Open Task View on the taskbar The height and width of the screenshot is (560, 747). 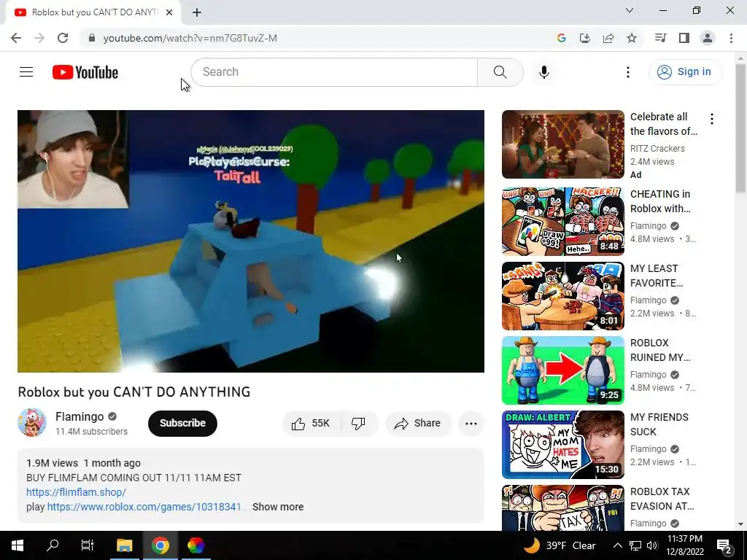[x=88, y=545]
